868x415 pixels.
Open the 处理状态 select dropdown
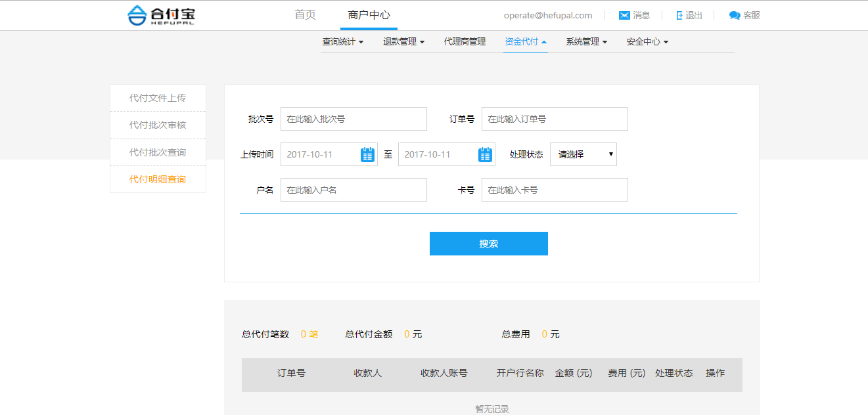tap(583, 154)
